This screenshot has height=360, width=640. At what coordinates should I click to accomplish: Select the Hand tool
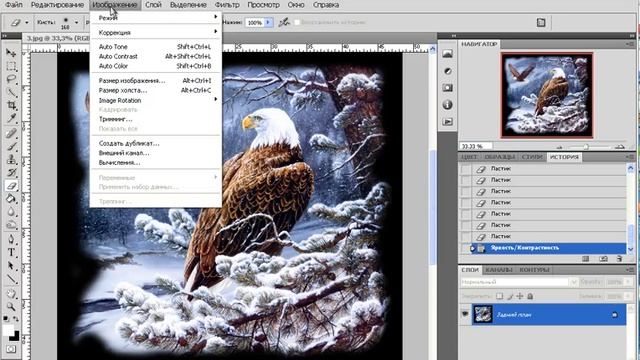[11, 293]
